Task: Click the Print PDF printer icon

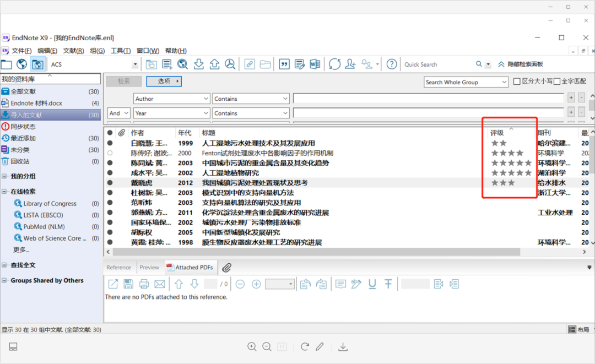Action: (144, 284)
